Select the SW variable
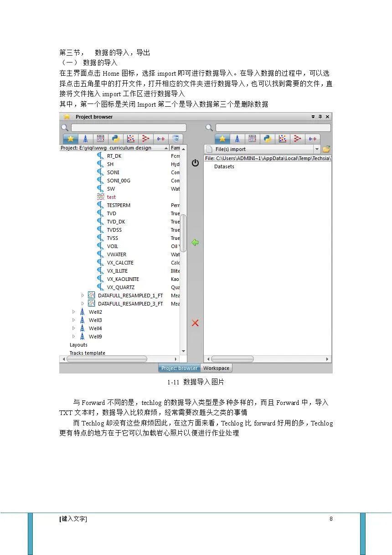The image size is (392, 555). pos(111,189)
